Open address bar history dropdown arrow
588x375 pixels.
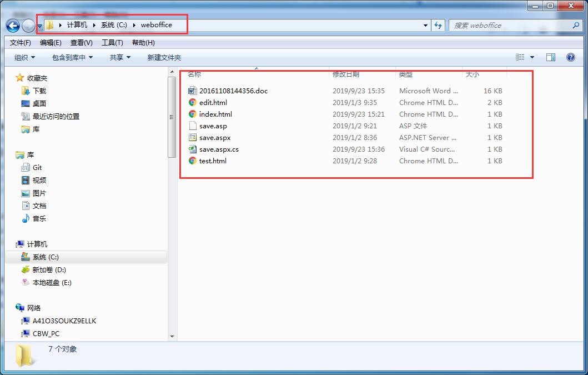coord(425,26)
